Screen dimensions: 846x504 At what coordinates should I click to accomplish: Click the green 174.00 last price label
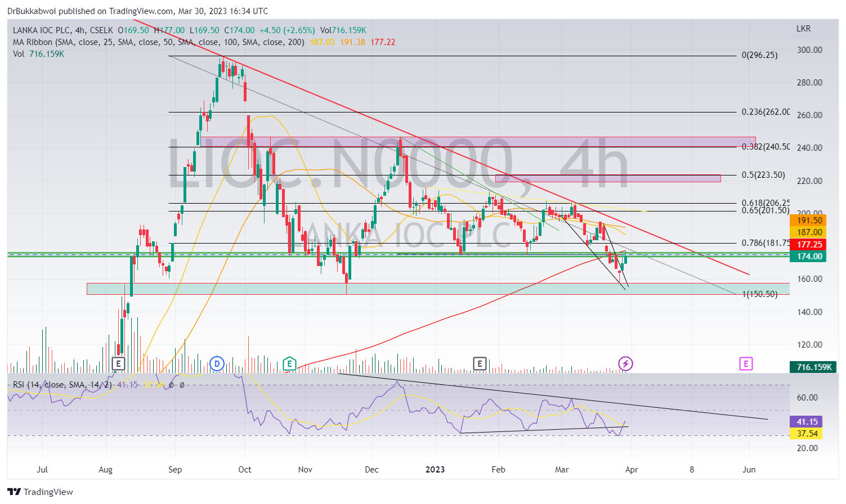[808, 256]
